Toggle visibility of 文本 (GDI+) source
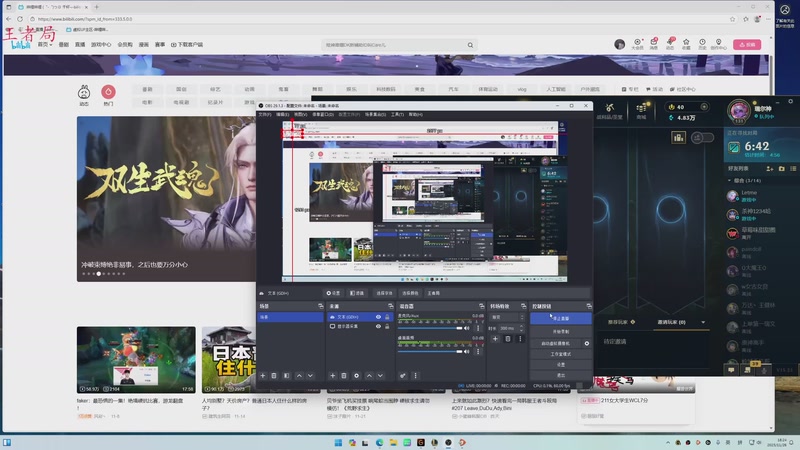 (x=378, y=317)
